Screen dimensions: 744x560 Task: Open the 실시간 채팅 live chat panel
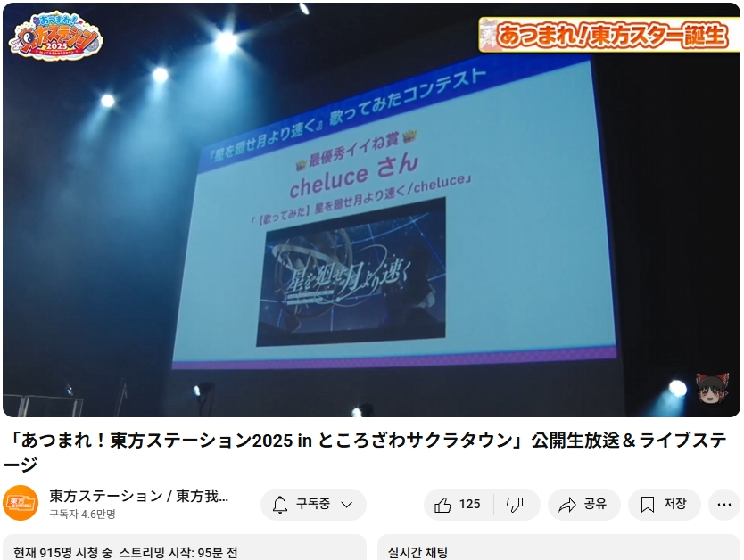click(558, 548)
